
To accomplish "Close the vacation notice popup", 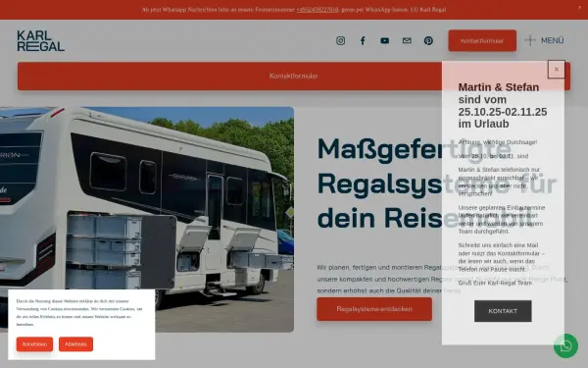I will coord(557,69).
